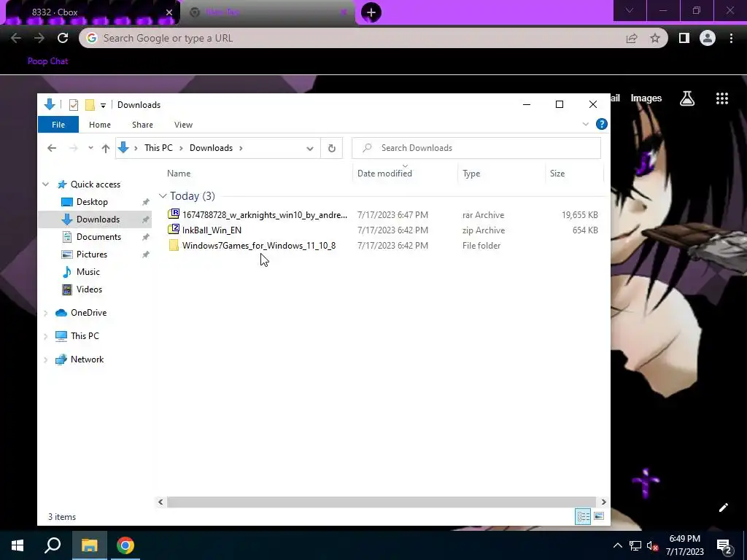Image resolution: width=747 pixels, height=560 pixels.
Task: Click This PC in address breadcrumb
Action: tap(158, 148)
